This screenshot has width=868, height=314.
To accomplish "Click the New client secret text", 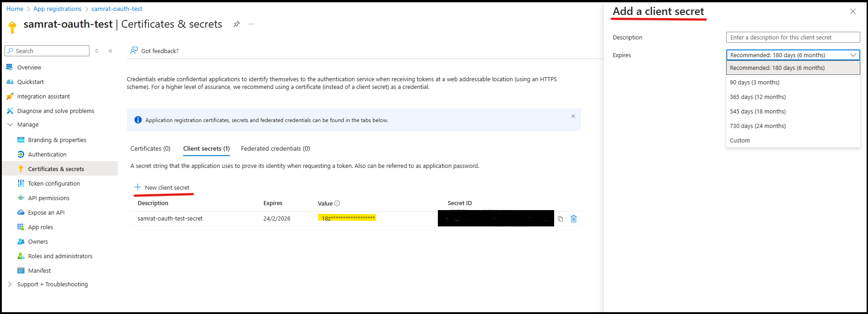I will (x=167, y=187).
